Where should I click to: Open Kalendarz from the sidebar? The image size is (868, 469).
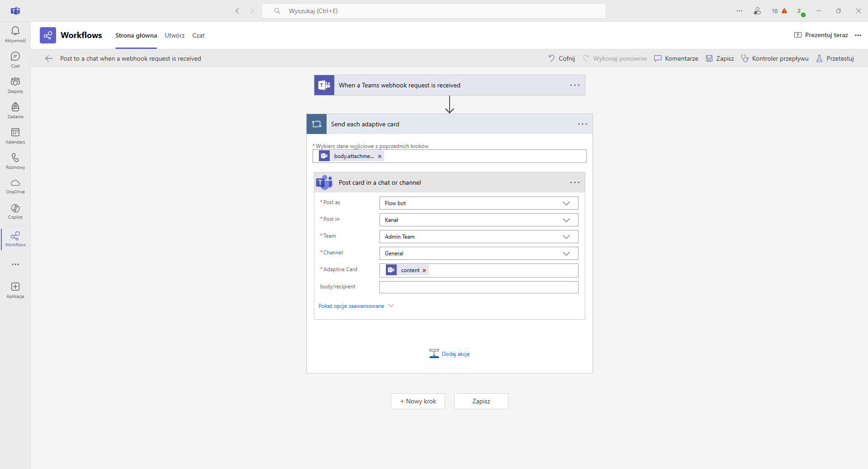15,135
